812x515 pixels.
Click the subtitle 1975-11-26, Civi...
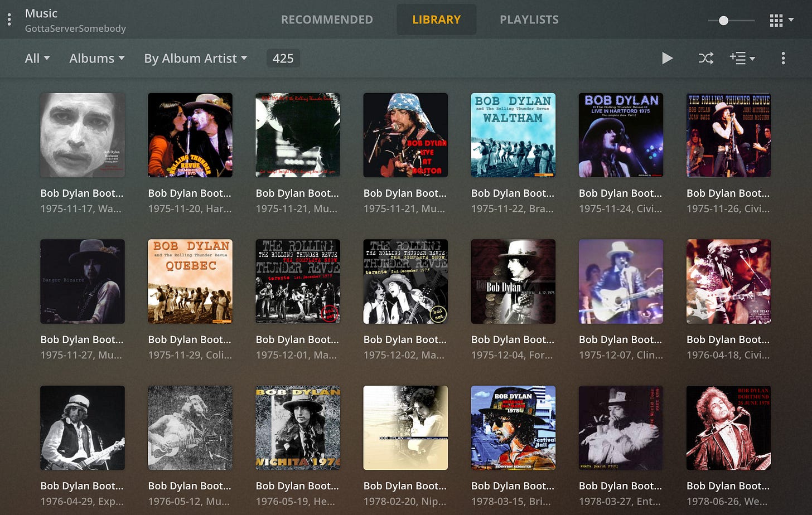pyautogui.click(x=728, y=209)
